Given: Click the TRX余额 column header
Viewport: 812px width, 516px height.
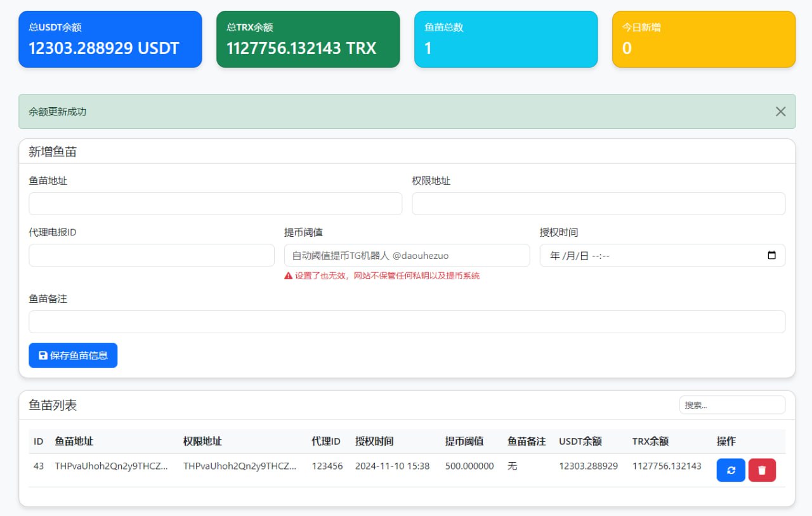Looking at the screenshot, I should point(650,441).
